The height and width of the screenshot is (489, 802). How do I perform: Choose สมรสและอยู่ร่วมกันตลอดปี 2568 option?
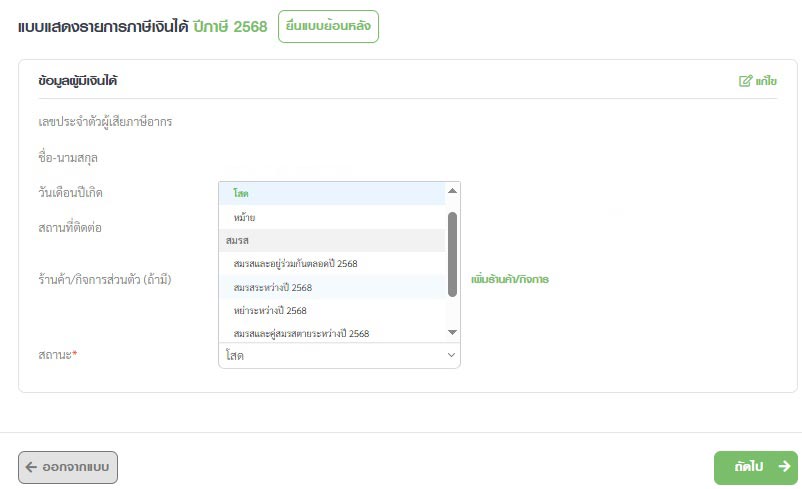(x=332, y=263)
